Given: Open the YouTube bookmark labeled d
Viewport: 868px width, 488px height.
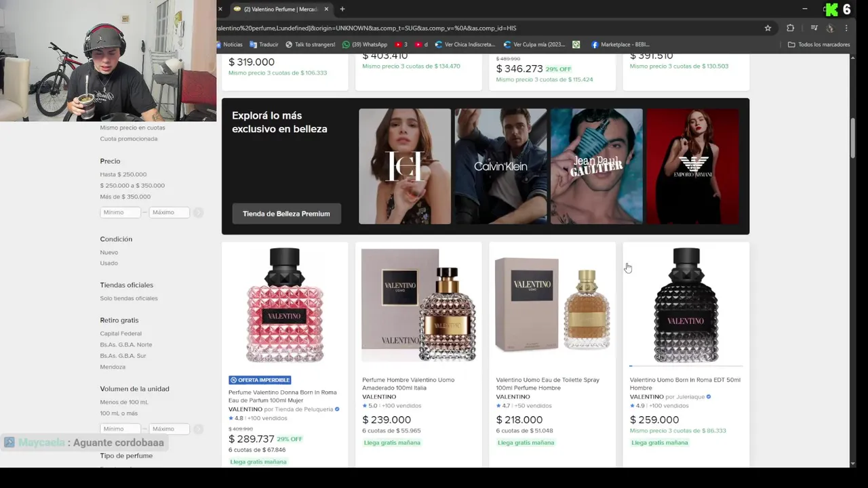Looking at the screenshot, I should 421,45.
